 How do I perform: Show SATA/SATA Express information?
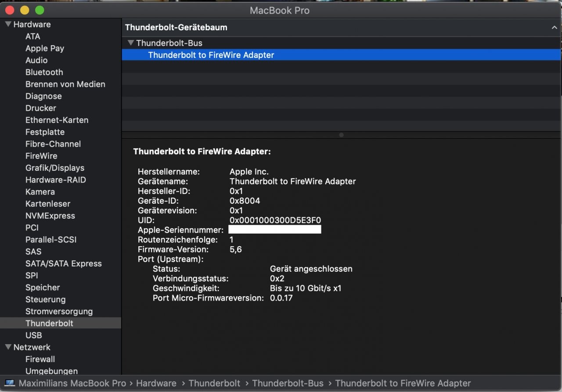pos(64,263)
